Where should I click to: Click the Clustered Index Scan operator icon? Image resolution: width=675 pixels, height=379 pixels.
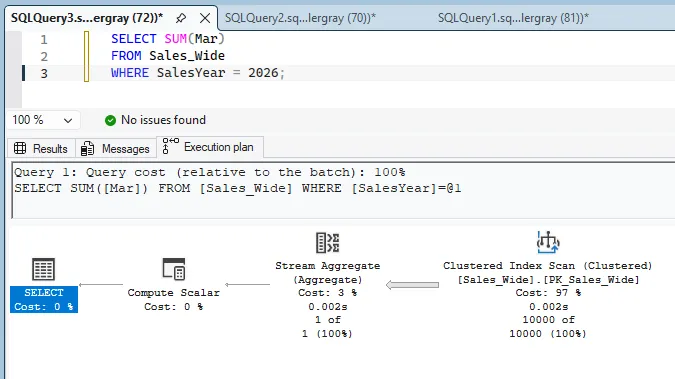[548, 242]
